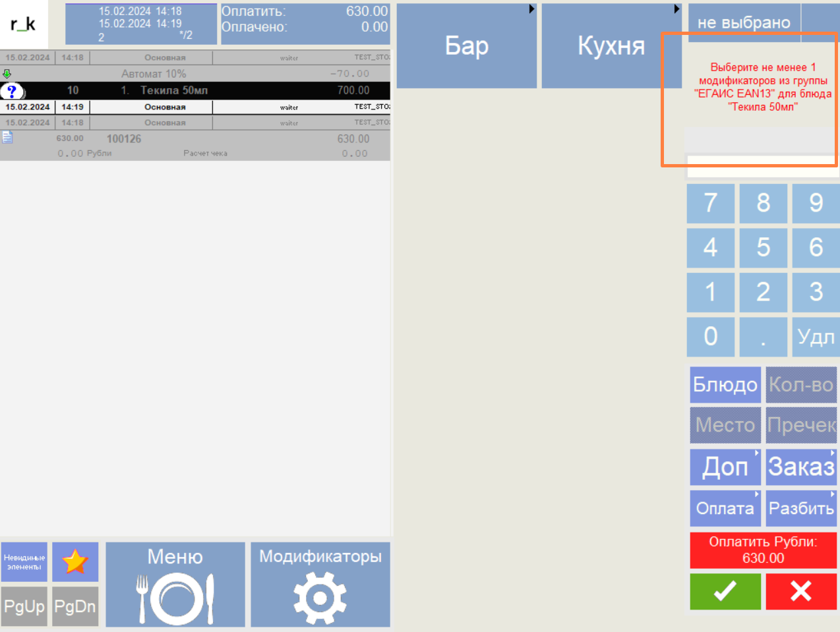Viewport: 840px width, 632px height.
Task: Select the Блюдо mode button
Action: (725, 385)
